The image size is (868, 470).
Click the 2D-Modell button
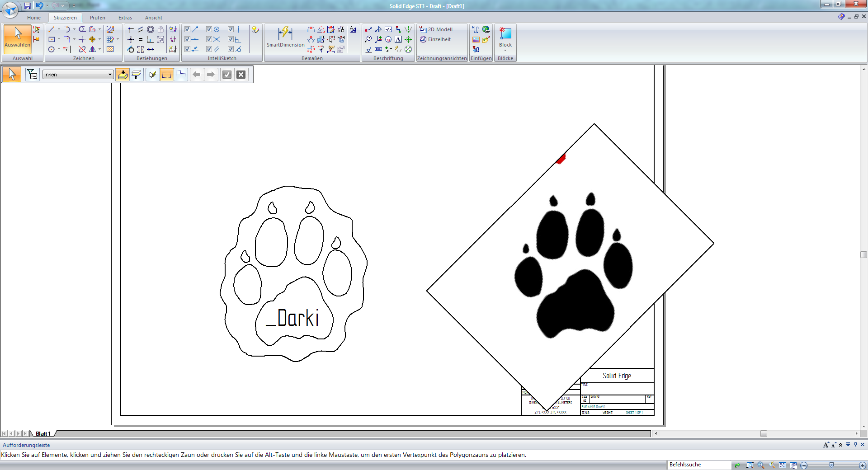(436, 29)
